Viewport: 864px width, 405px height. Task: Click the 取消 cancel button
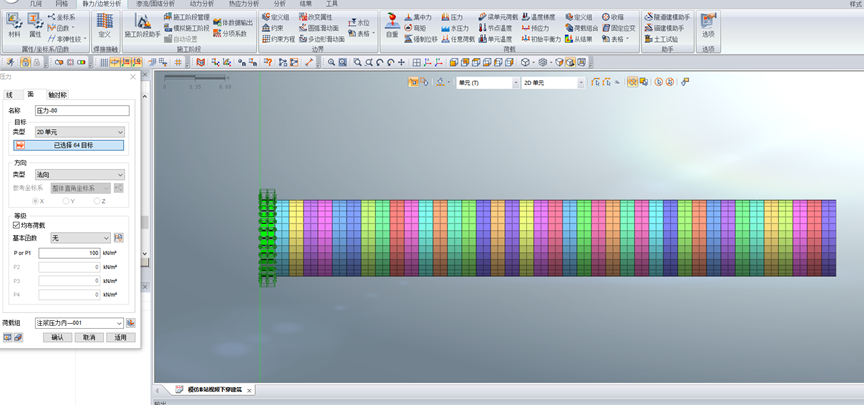tap(89, 337)
